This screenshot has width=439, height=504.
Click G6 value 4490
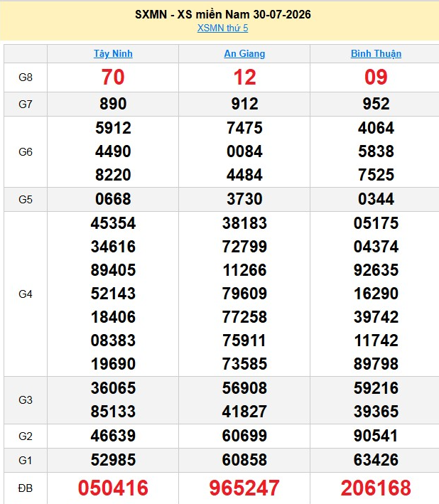(x=113, y=151)
